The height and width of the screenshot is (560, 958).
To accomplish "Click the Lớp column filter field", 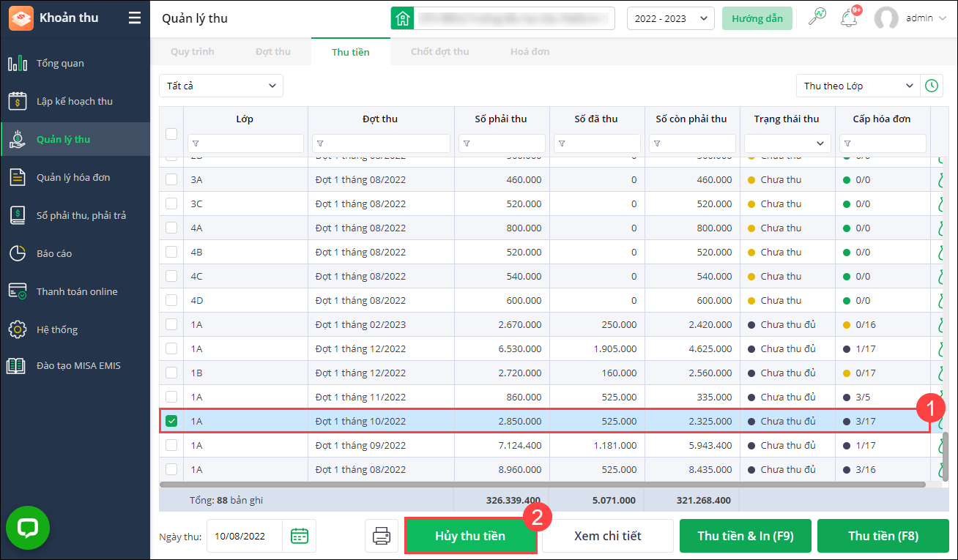I will 245,143.
